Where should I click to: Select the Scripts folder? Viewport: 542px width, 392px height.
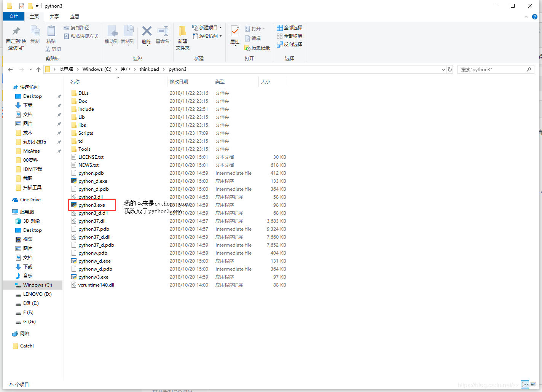(x=86, y=133)
